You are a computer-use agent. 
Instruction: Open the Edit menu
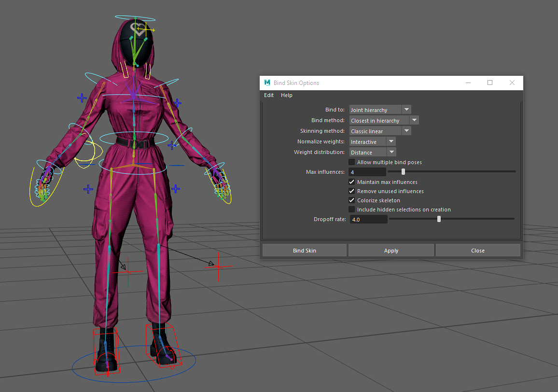pyautogui.click(x=268, y=95)
